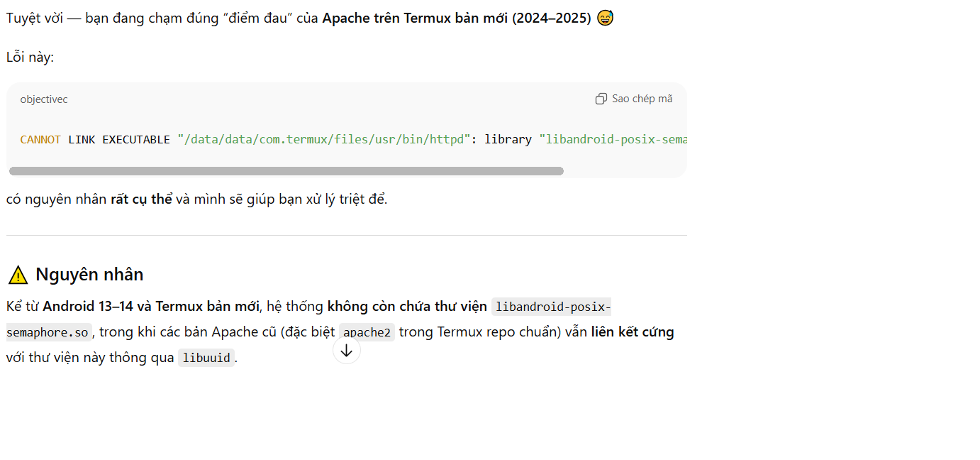Image resolution: width=980 pixels, height=460 pixels.
Task: Click the copy icon beside Sao chép mã
Action: (x=601, y=99)
